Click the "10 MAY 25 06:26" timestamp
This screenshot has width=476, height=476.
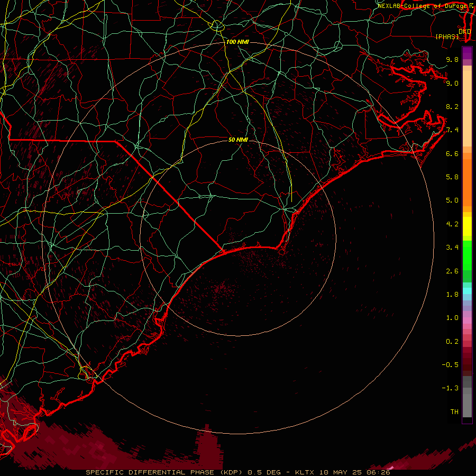[354, 472]
